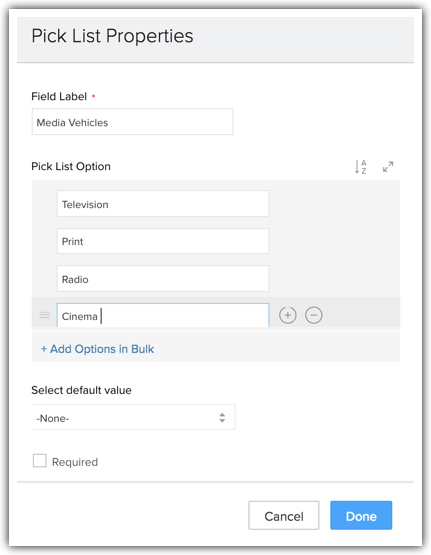Tick the Required checkbox
The height and width of the screenshot is (555, 431).
(40, 461)
